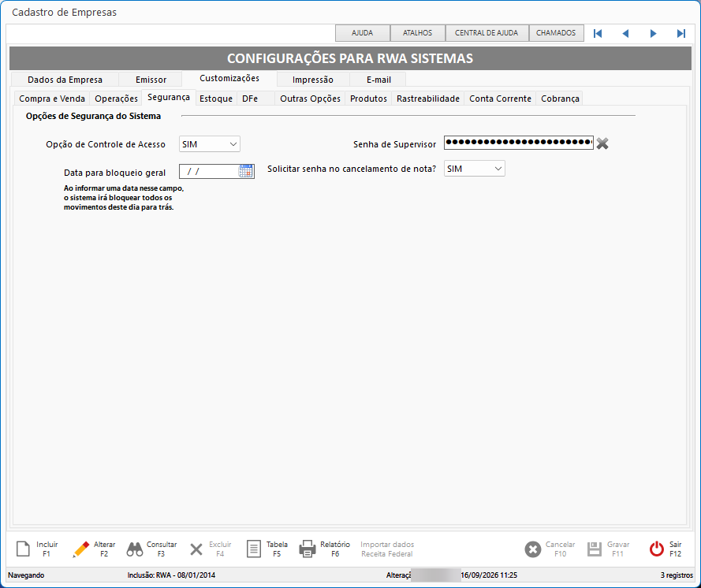The height and width of the screenshot is (588, 701).
Task: Click the Customizações tab
Action: pyautogui.click(x=229, y=78)
